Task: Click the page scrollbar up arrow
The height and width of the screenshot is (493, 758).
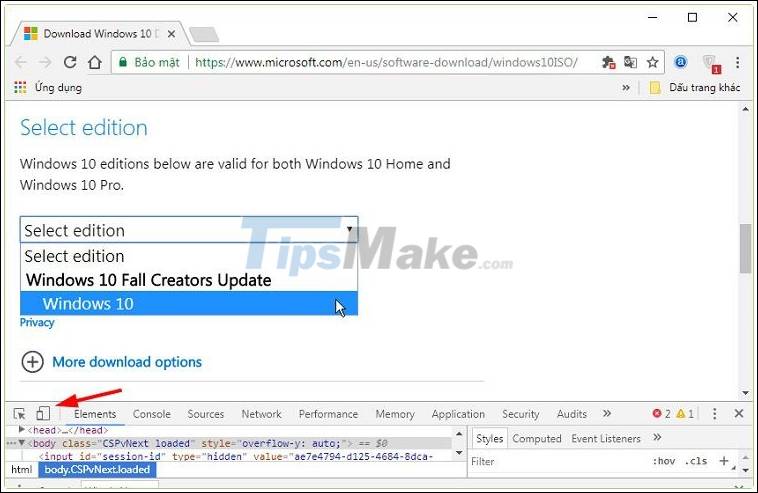Action: pos(745,109)
